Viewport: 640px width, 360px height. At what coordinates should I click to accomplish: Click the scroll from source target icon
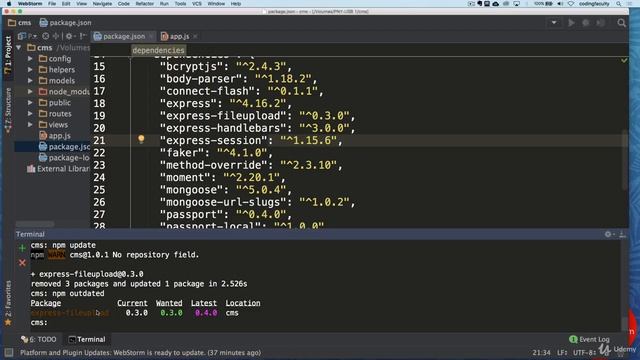click(46, 36)
